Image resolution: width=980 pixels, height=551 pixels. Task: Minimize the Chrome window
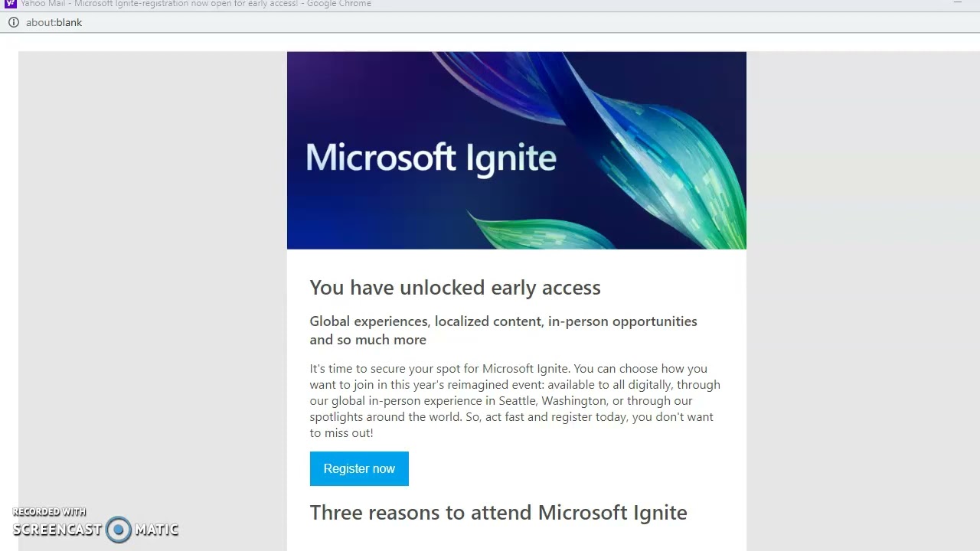pos(957,4)
